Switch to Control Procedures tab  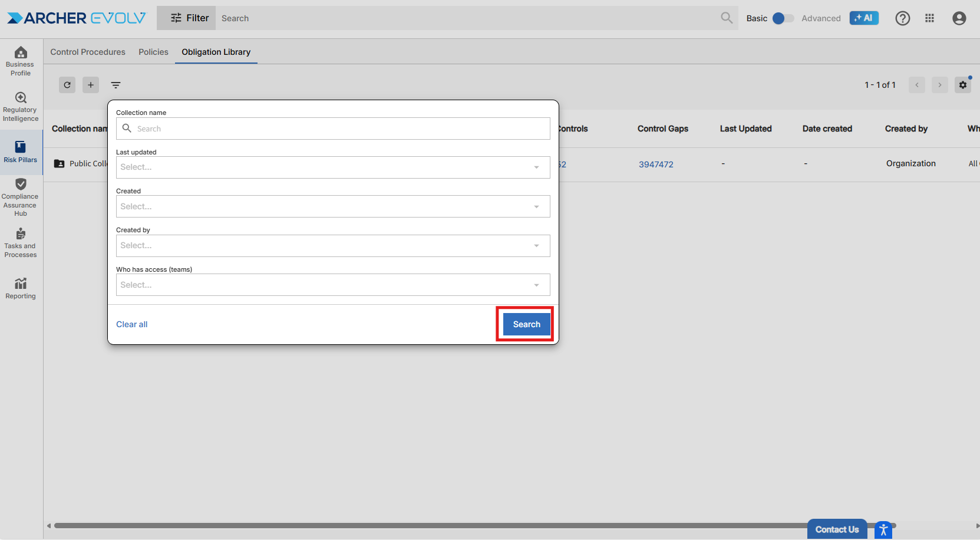[88, 52]
